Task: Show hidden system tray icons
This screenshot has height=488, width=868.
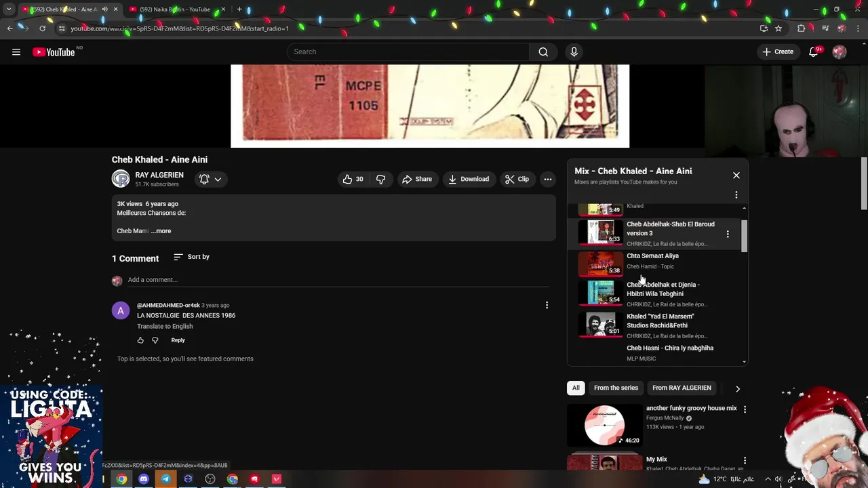Action: (767, 479)
